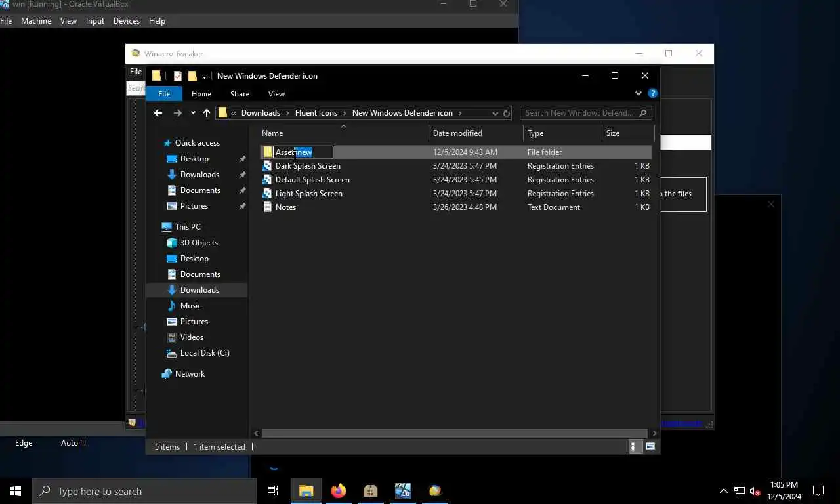Screen dimensions: 840x504
Task: Click the search magnifier icon in Explorer
Action: (643, 113)
